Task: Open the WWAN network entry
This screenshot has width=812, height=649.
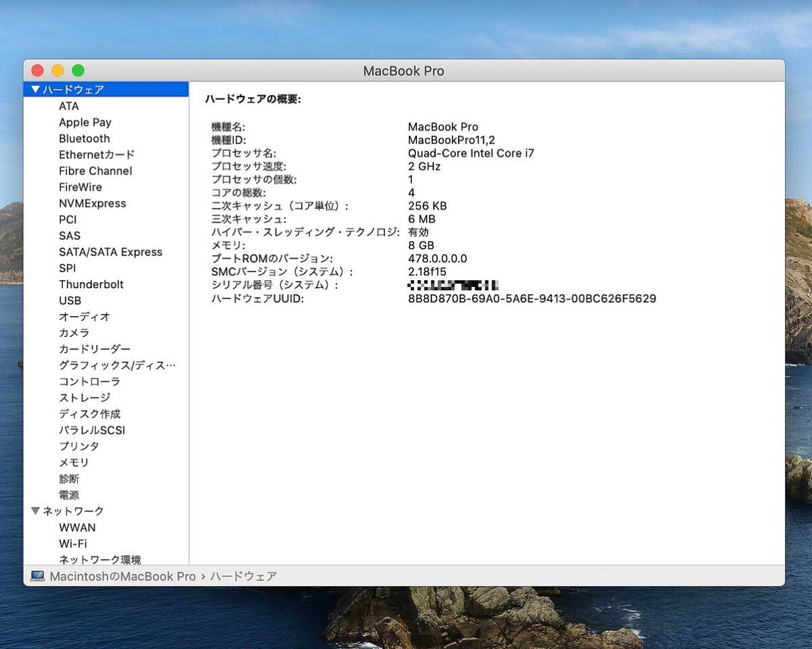Action: tap(76, 527)
